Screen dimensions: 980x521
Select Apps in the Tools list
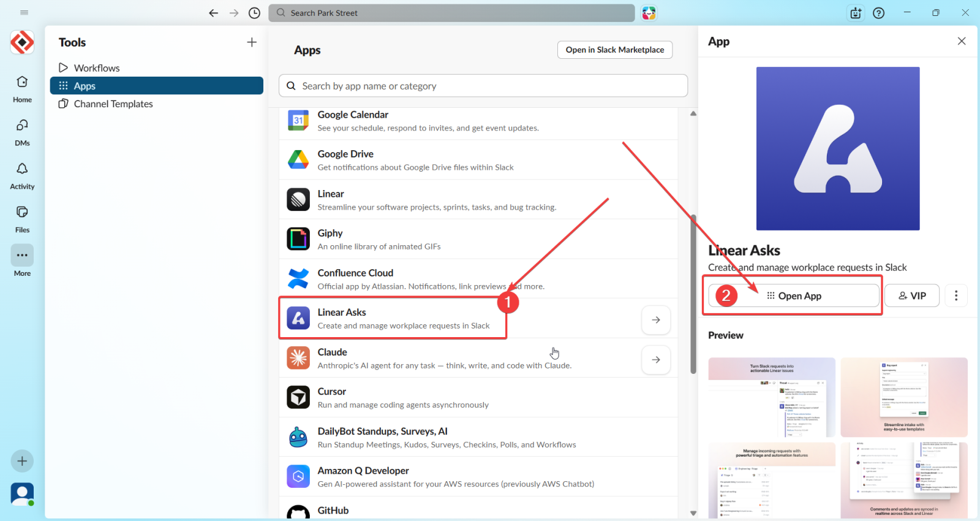pyautogui.click(x=157, y=86)
